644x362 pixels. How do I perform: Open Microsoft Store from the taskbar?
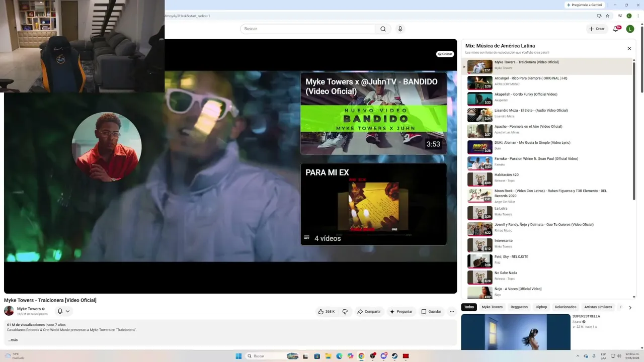tap(316, 356)
